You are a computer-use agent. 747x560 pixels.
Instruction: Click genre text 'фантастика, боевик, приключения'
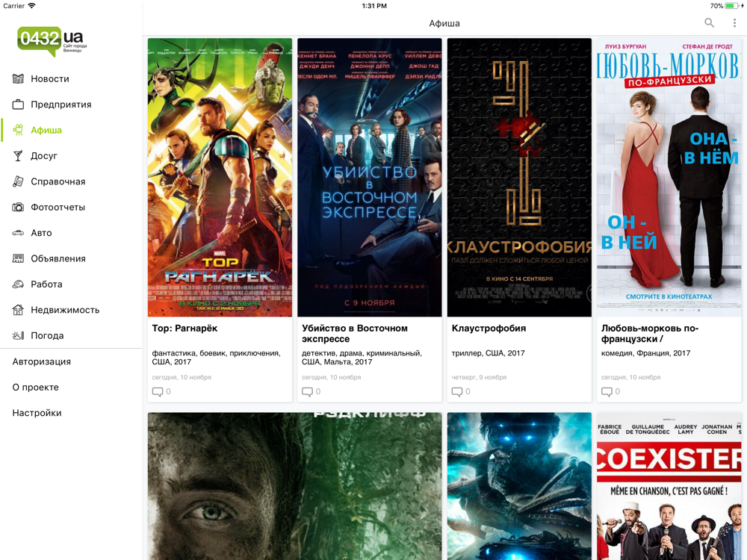pos(217,353)
